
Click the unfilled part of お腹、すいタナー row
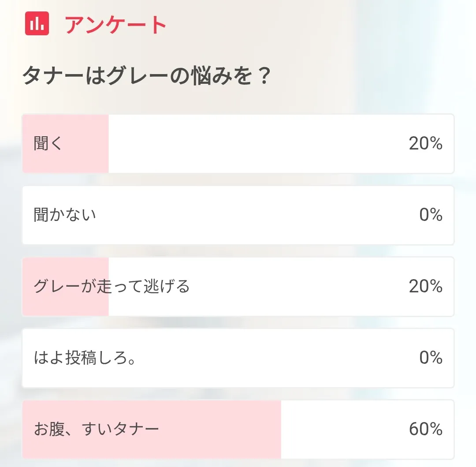coord(344,429)
